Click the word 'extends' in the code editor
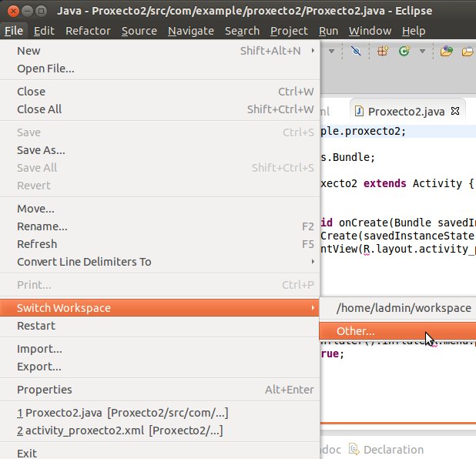476x459 pixels. pos(384,183)
